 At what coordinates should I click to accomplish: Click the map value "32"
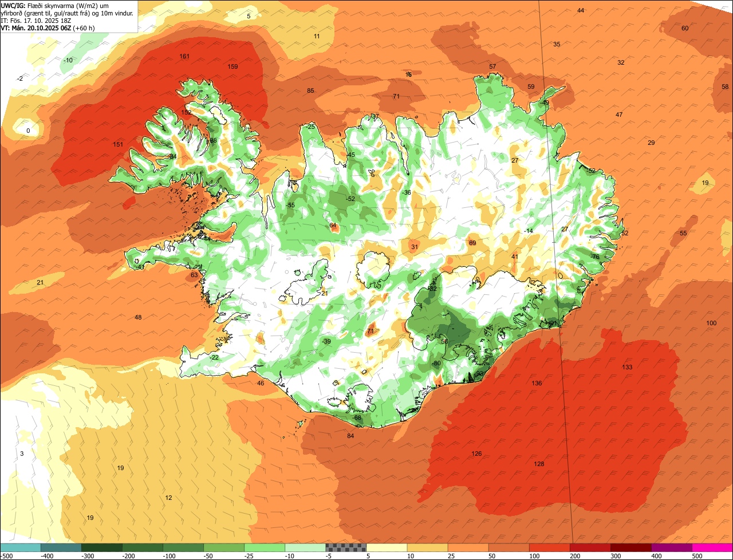point(621,62)
